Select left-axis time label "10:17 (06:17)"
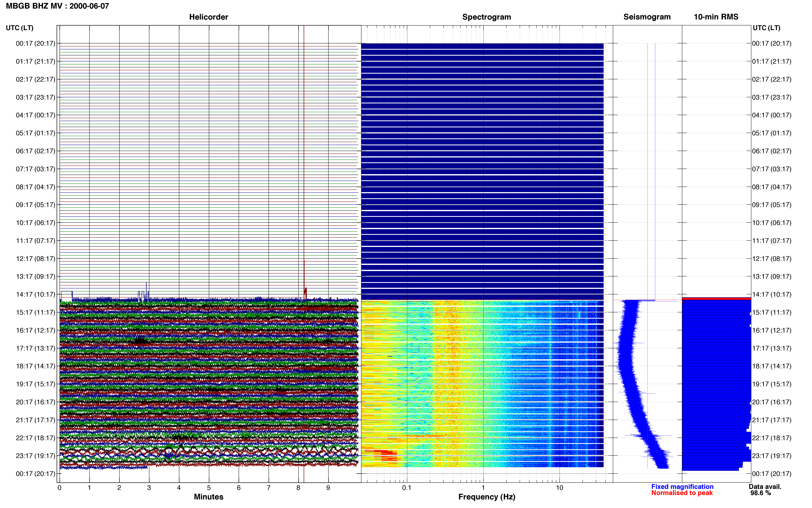Screen dimensions: 812x508 point(36,223)
